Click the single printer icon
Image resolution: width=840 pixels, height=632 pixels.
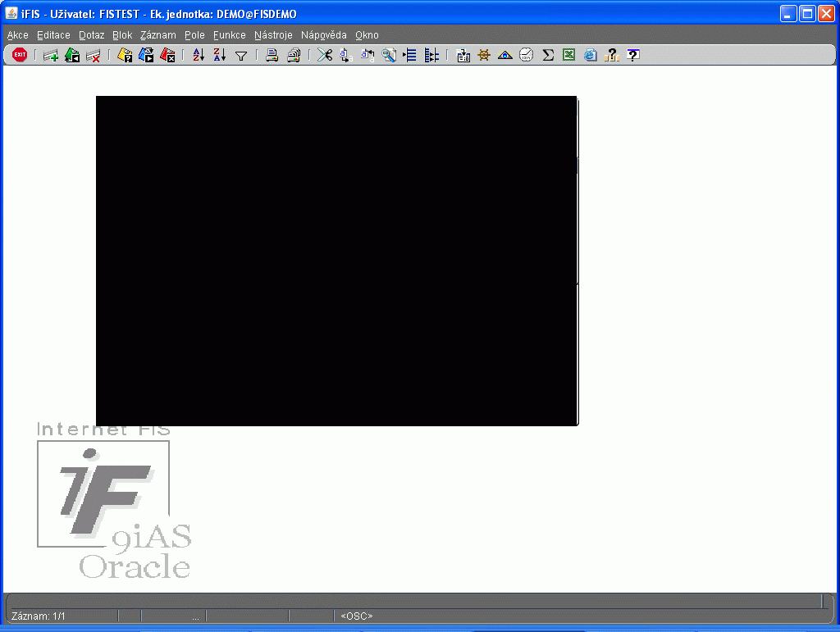point(272,55)
